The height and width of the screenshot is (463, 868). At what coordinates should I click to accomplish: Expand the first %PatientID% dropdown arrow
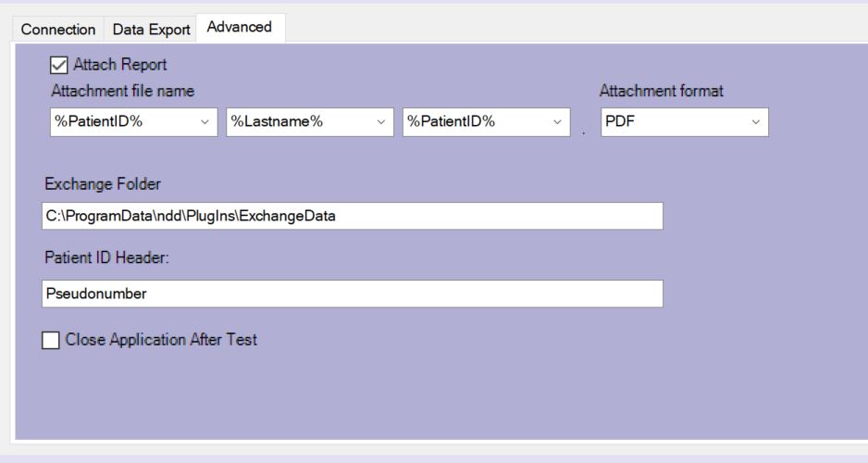(205, 121)
